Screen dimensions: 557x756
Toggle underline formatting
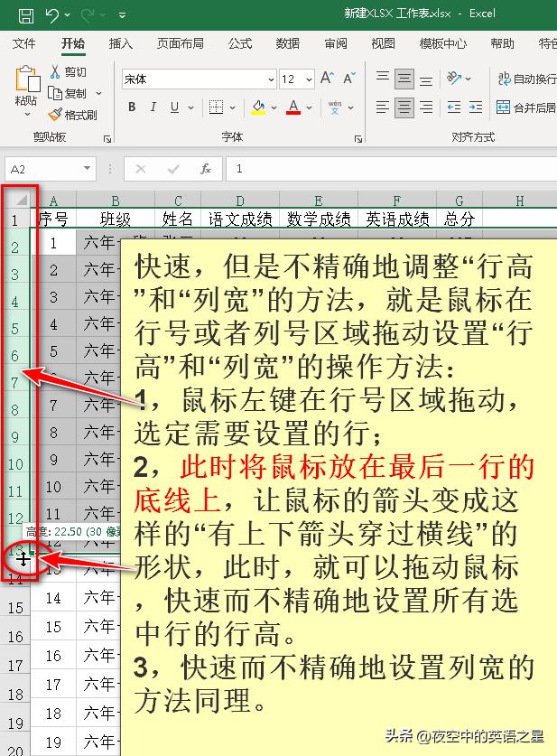pyautogui.click(x=174, y=107)
